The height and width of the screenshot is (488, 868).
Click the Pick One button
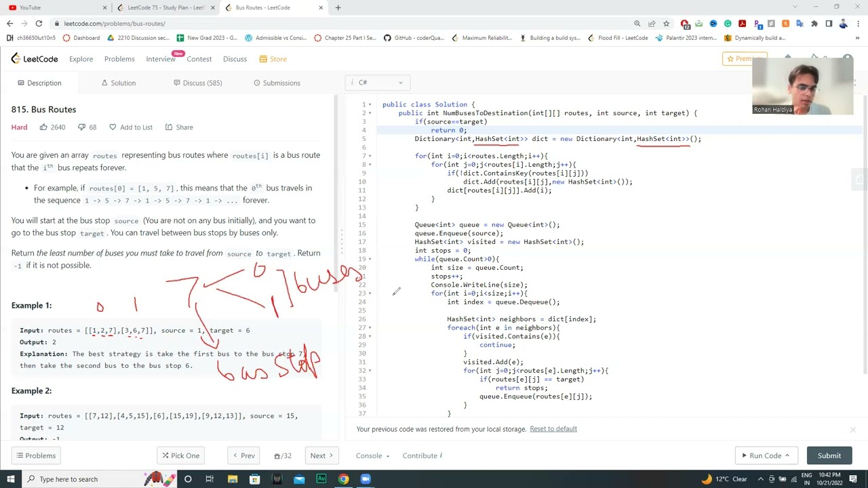(x=180, y=455)
